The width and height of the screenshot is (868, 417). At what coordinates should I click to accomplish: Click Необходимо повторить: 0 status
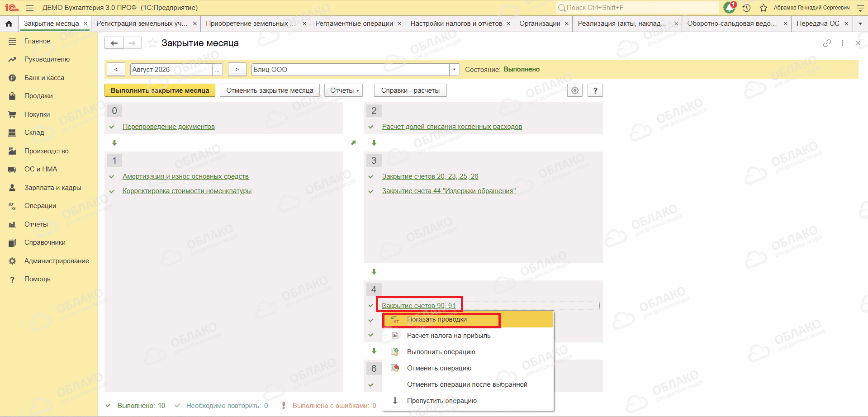227,406
